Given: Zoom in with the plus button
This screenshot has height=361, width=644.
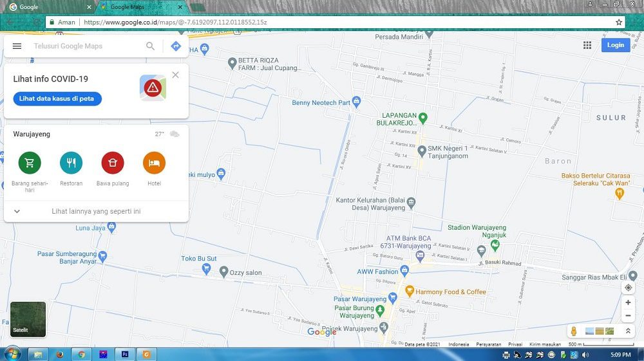Looking at the screenshot, I should [628, 302].
